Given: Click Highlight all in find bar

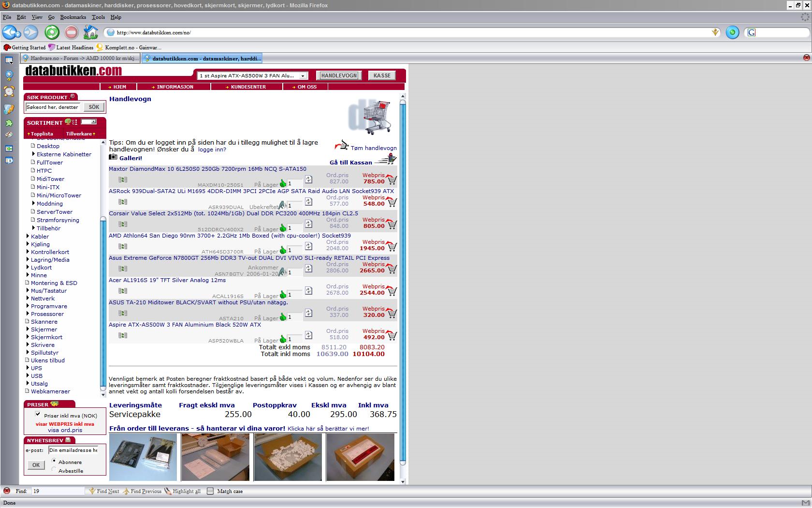Looking at the screenshot, I should (x=182, y=491).
